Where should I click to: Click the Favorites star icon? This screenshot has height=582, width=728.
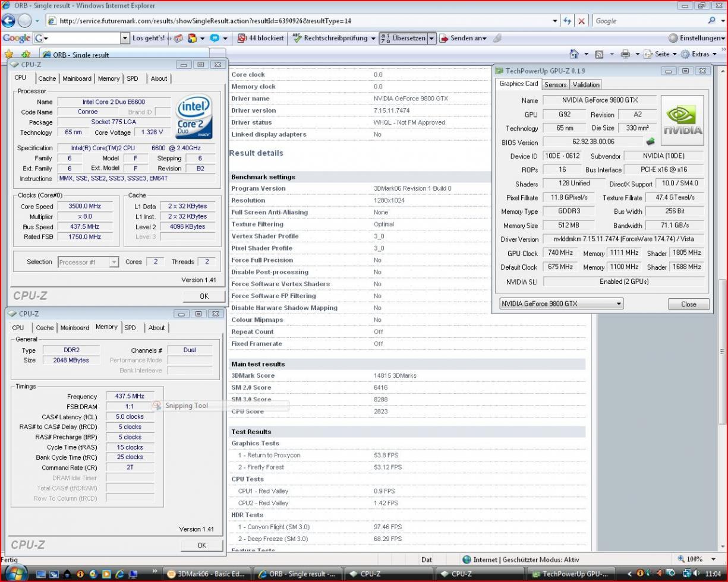coord(9,54)
